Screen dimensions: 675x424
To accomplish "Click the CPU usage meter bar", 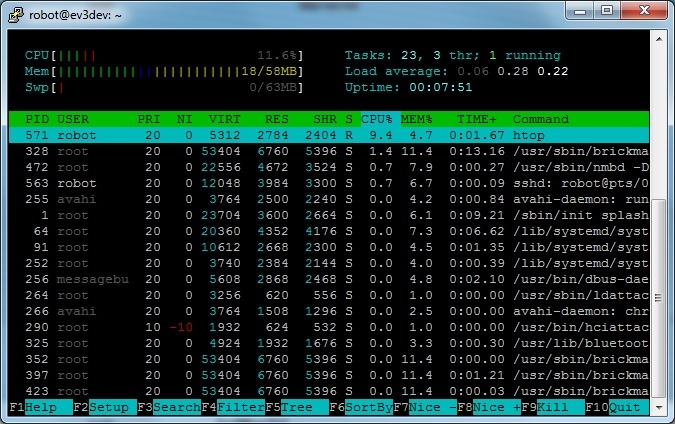I will click(x=164, y=55).
